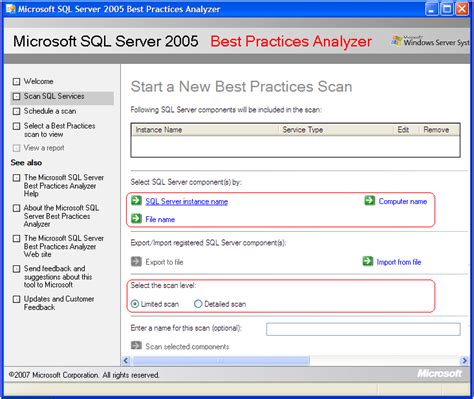The height and width of the screenshot is (399, 474).
Task: Click the box icon beside Welcome
Action: point(16,82)
